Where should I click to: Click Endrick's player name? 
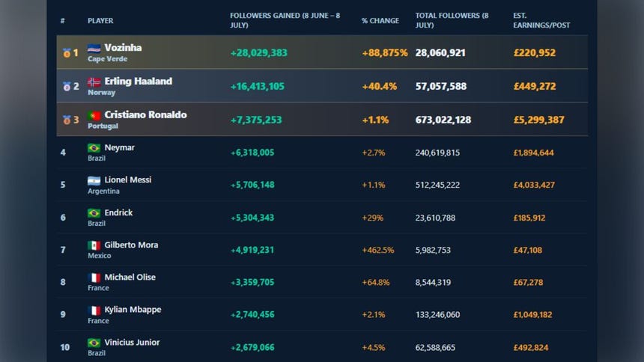(x=118, y=212)
